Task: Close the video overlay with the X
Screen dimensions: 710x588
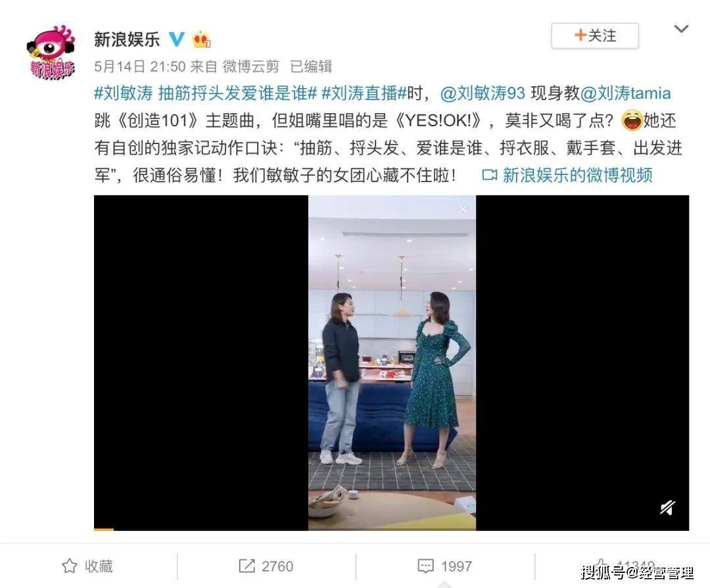Action: point(463,209)
